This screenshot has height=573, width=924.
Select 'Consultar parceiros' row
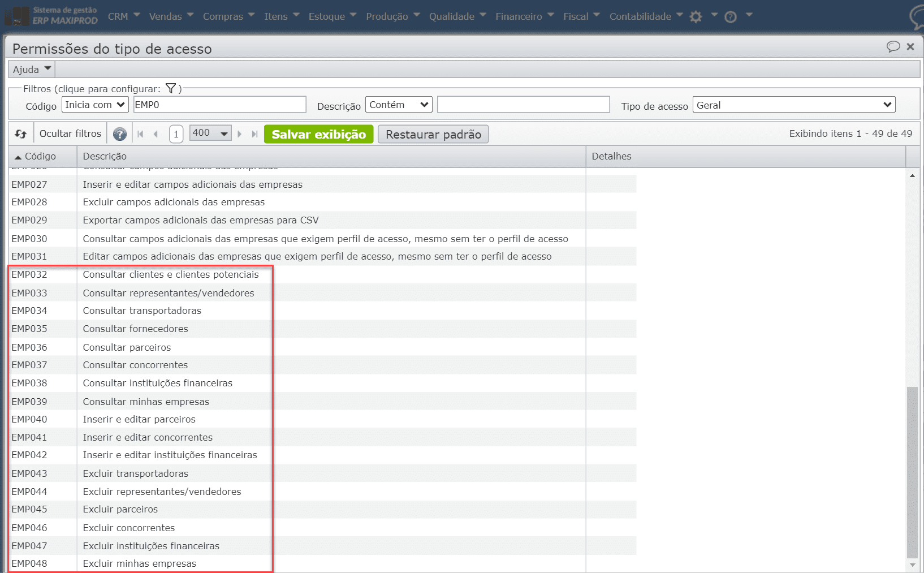322,347
